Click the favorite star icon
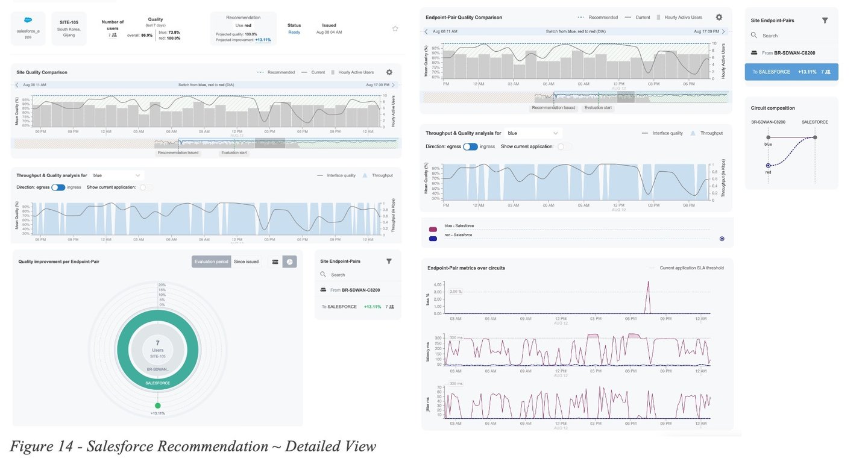Viewport: 868px width, 467px height. 395,28
